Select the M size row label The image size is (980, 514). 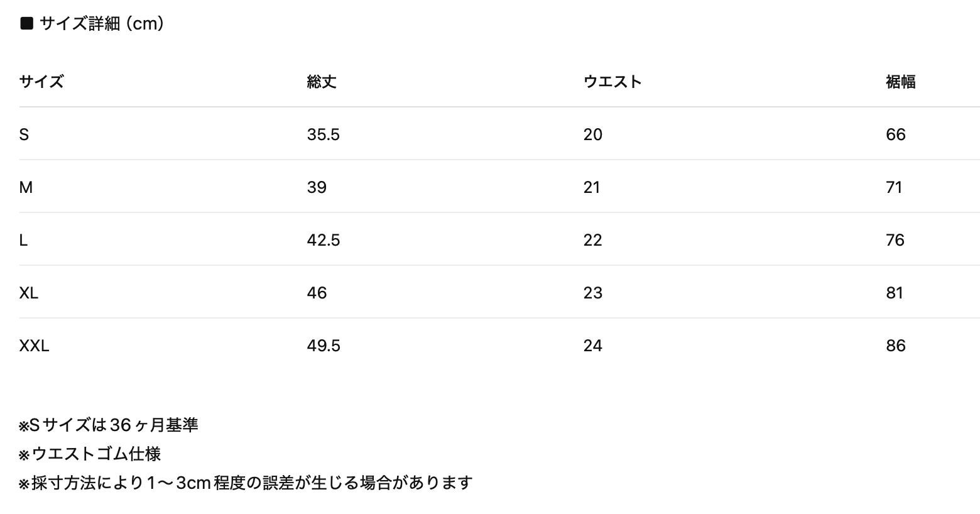coord(26,187)
